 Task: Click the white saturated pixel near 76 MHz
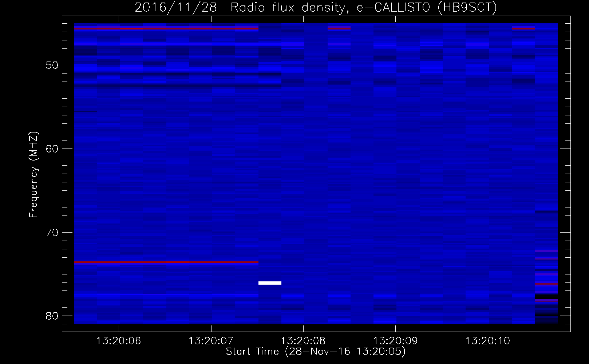270,283
